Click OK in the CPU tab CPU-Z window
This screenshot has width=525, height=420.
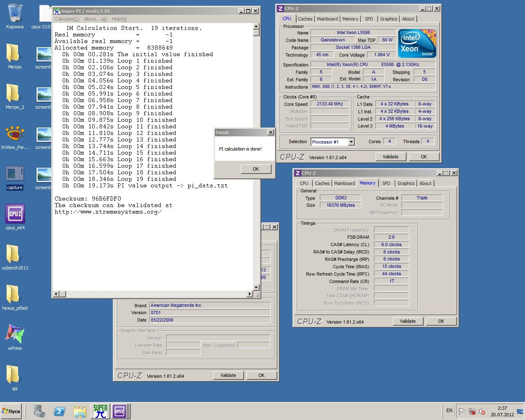[424, 157]
